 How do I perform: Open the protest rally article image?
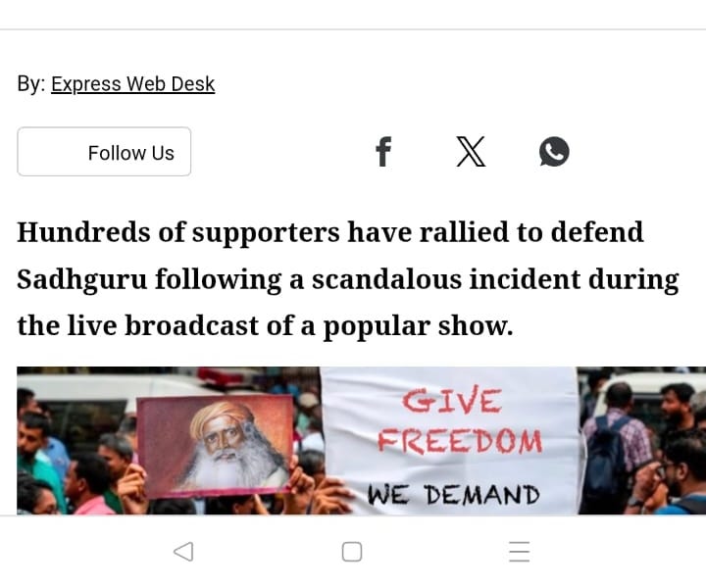click(361, 440)
